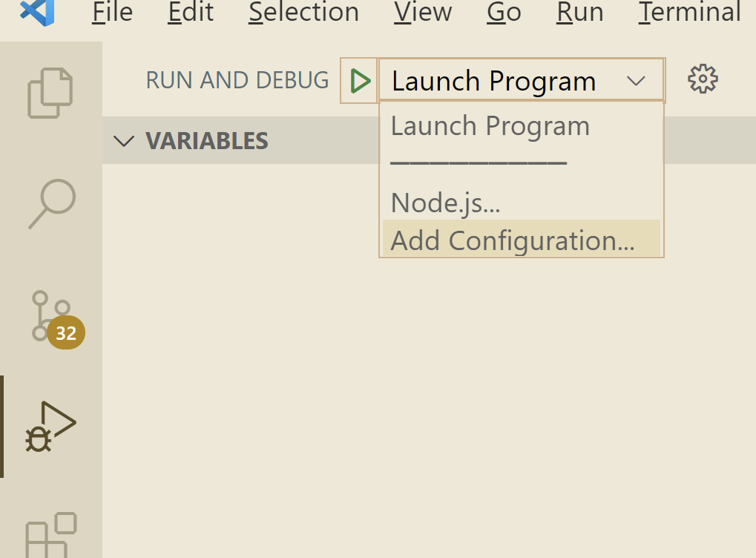Open the View menu

[x=422, y=12]
